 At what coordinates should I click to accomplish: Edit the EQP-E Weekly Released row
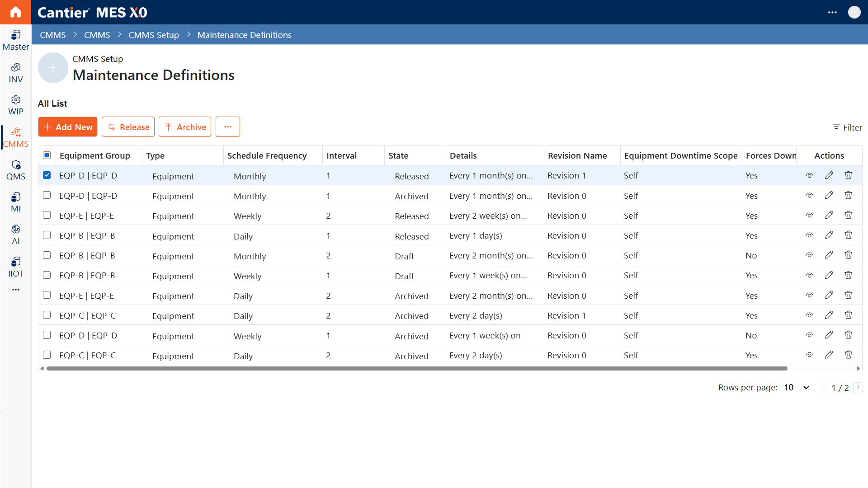tap(829, 215)
